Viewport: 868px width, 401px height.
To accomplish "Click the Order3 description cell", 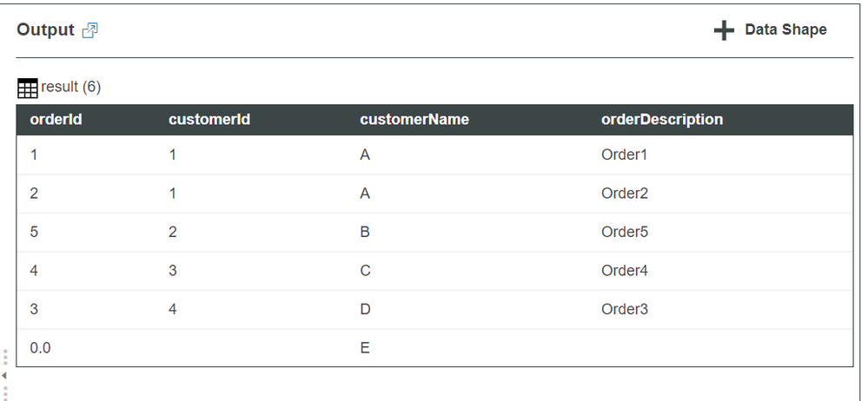I will (624, 309).
